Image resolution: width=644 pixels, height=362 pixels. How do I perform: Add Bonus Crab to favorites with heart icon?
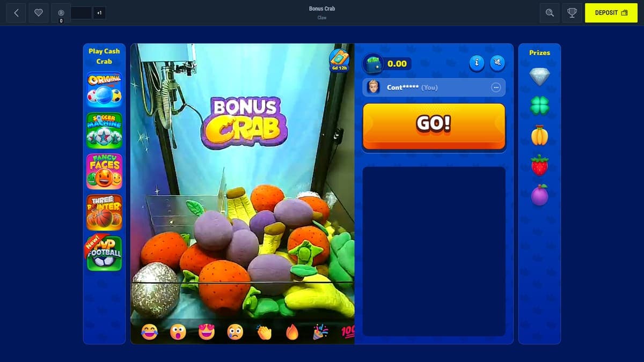tap(39, 13)
